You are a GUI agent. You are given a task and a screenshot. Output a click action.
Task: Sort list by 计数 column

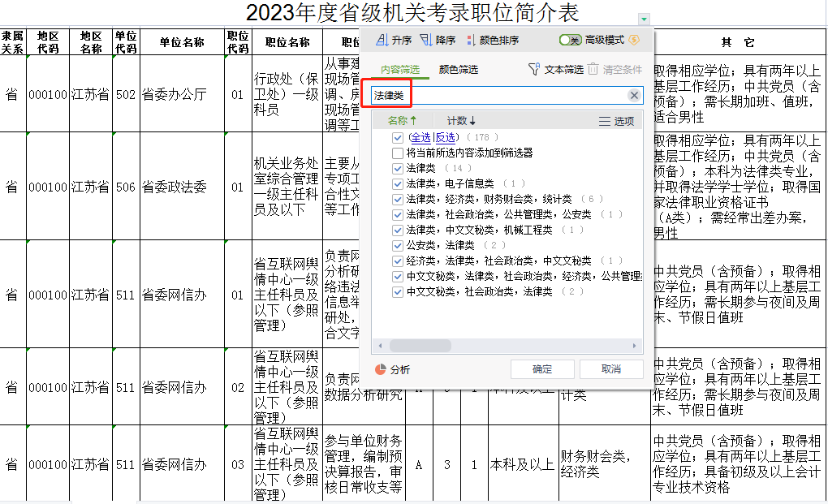[461, 121]
